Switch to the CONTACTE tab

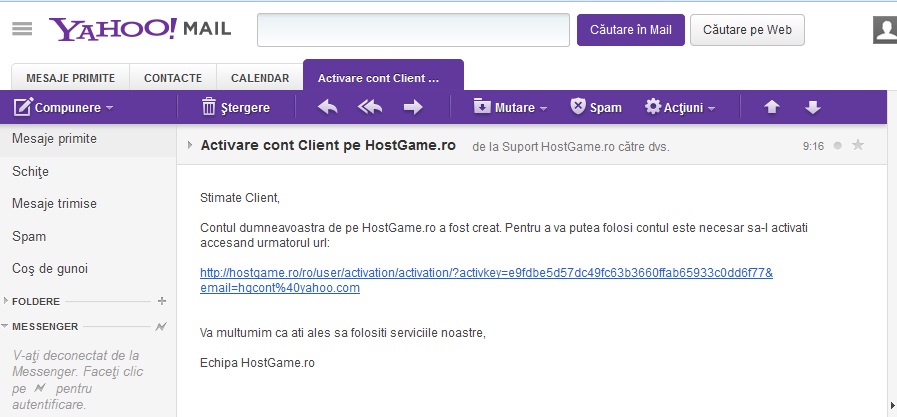[x=173, y=78]
